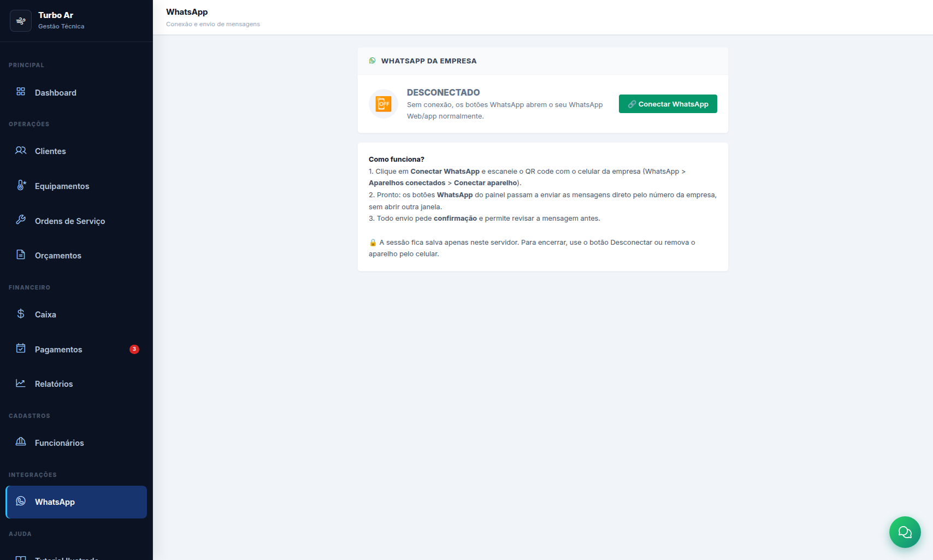Click the AJUDA section label

click(20, 534)
